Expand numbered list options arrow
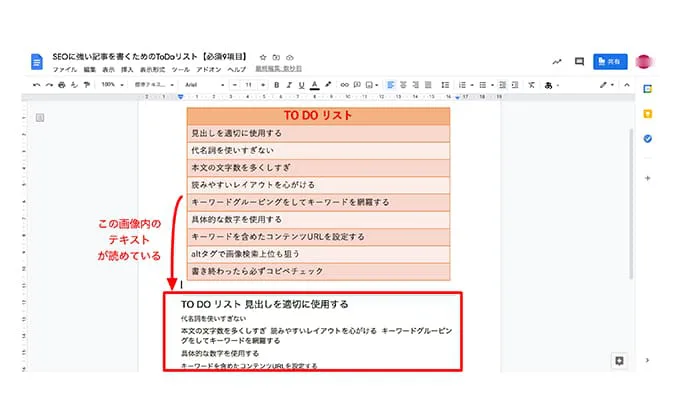Image resolution: width=680 pixels, height=420 pixels. (472, 85)
